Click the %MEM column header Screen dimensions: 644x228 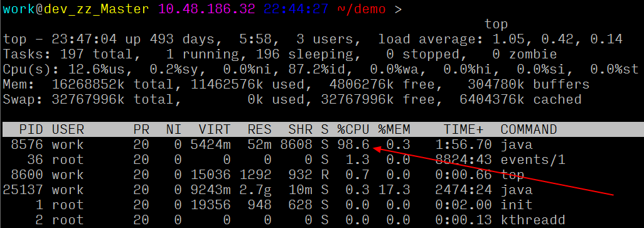[394, 130]
